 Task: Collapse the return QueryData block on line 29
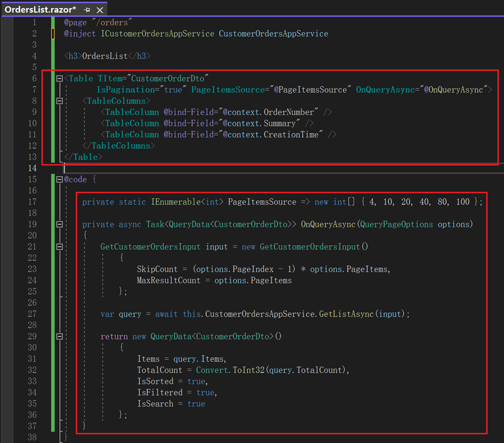[59, 336]
